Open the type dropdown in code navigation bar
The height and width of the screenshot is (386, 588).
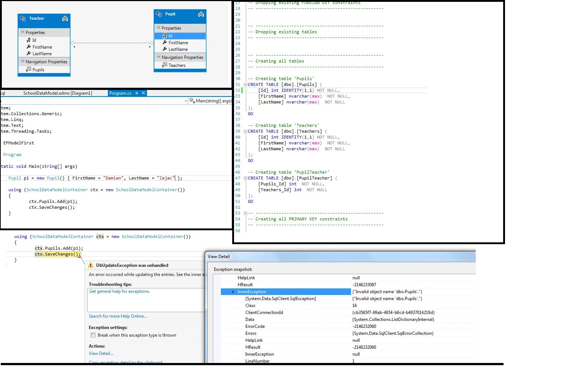pyautogui.click(x=186, y=101)
